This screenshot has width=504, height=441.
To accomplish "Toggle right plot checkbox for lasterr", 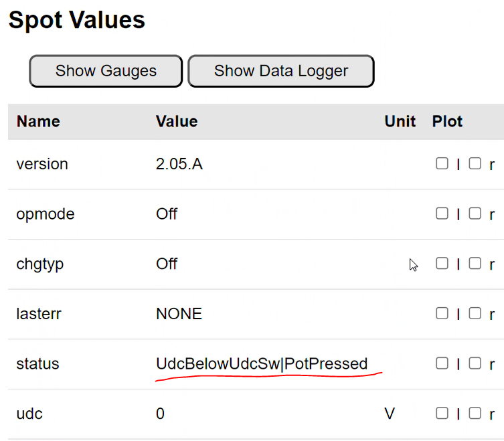I will pos(475,313).
